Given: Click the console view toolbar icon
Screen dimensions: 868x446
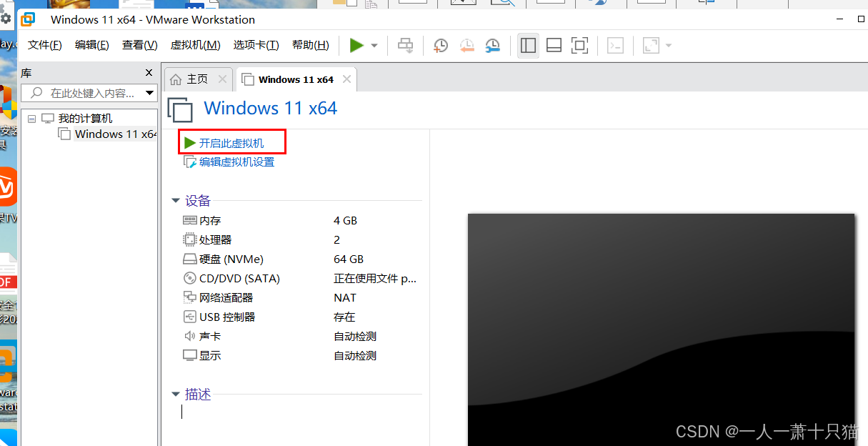Looking at the screenshot, I should pos(615,46).
